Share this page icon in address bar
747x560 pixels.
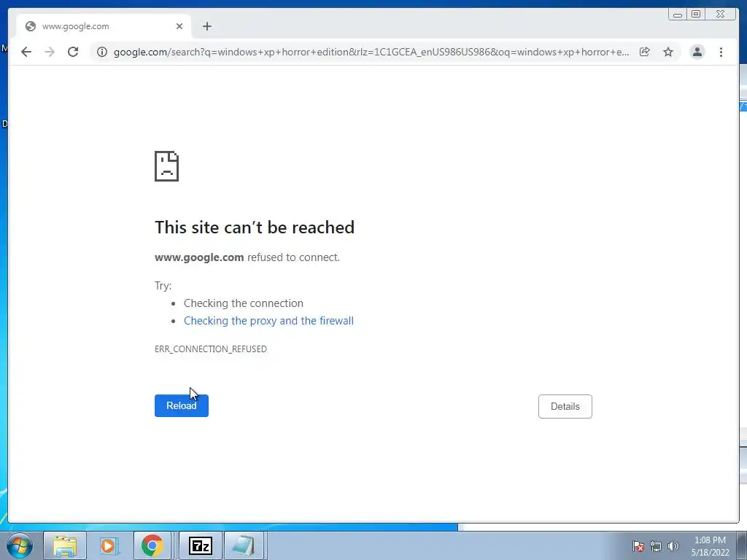pos(645,52)
